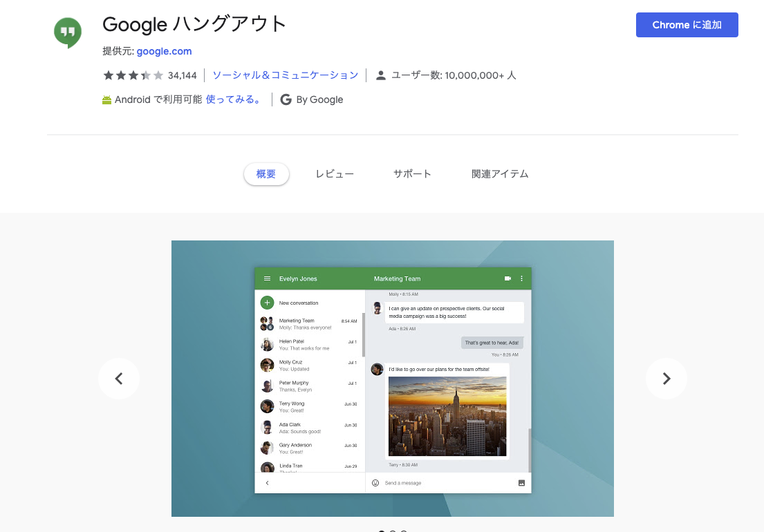This screenshot has width=764, height=532.
Task: Advance to next screenshot with right arrow
Action: point(667,379)
